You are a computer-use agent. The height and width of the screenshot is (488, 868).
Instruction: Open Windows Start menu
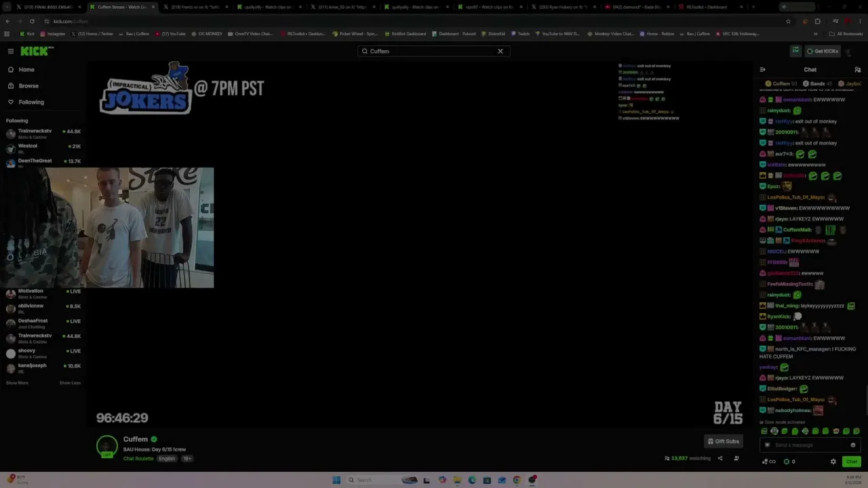click(x=336, y=480)
